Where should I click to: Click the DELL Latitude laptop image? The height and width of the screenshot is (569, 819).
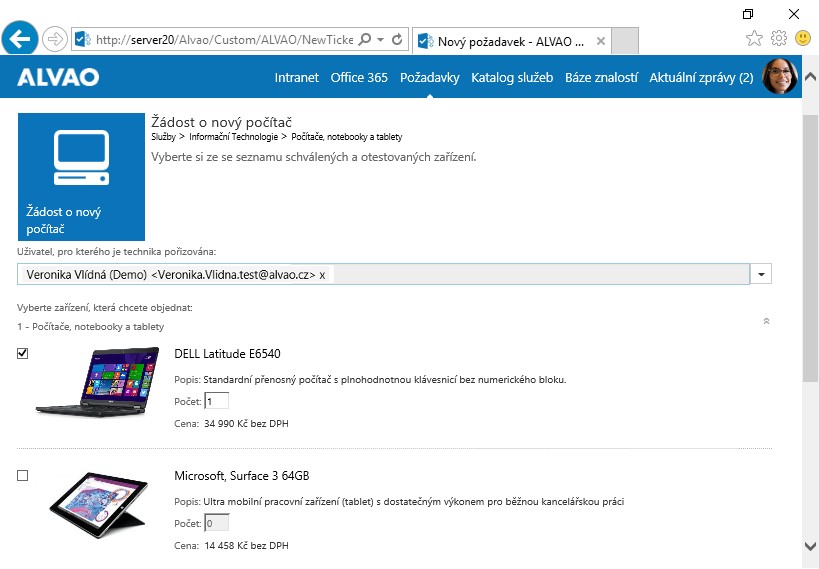tap(98, 381)
